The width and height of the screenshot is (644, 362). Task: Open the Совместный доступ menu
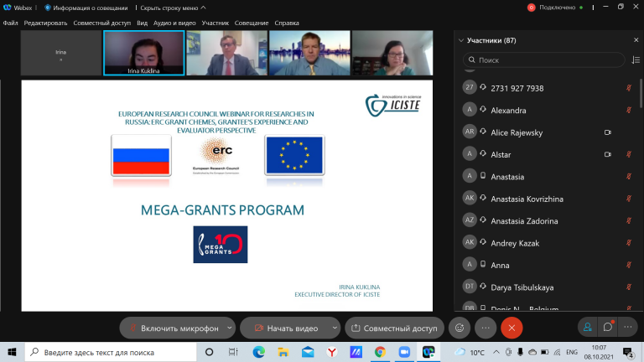(x=101, y=23)
